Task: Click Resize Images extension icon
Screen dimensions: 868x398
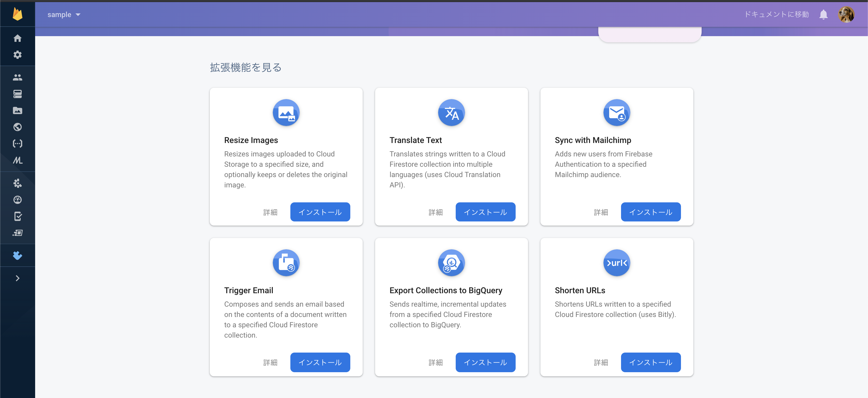Action: pyautogui.click(x=286, y=113)
